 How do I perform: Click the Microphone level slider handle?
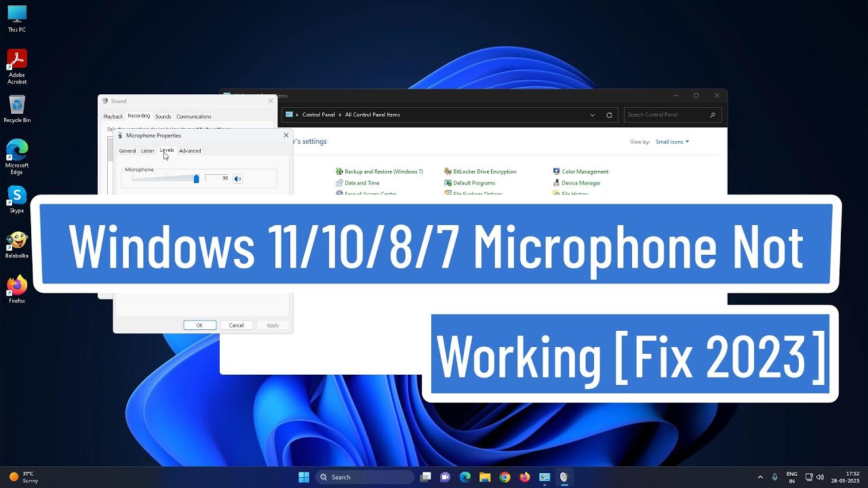click(197, 178)
